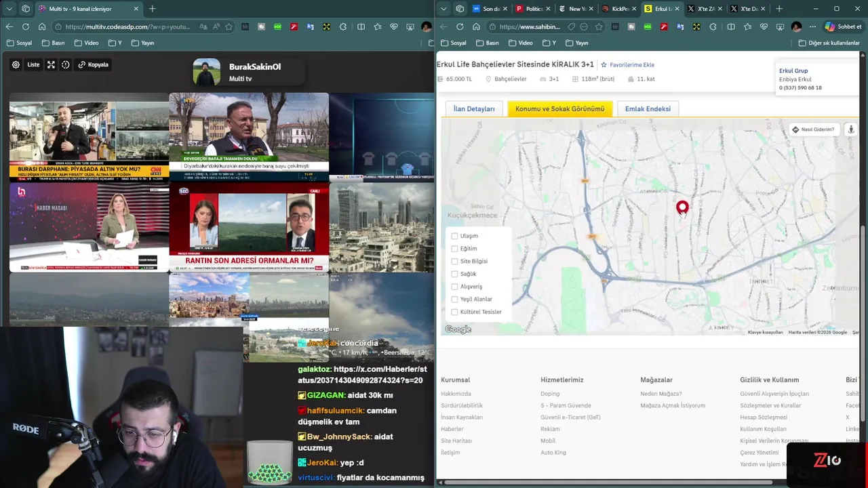Enable Alışveriş map layer checkbox
868x488 pixels.
pos(454,287)
